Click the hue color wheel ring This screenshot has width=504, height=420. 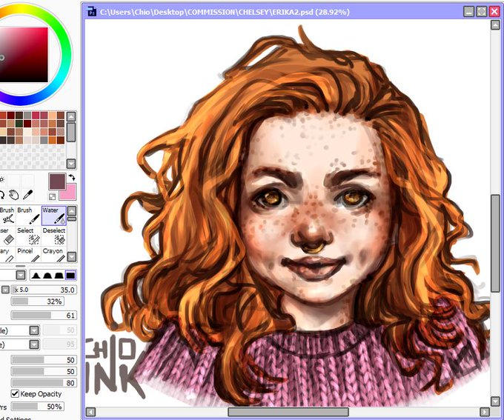(65, 55)
